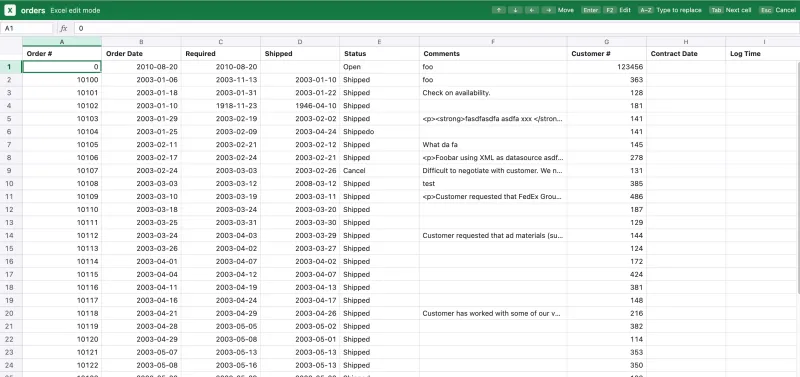Select column G header

[x=607, y=42]
